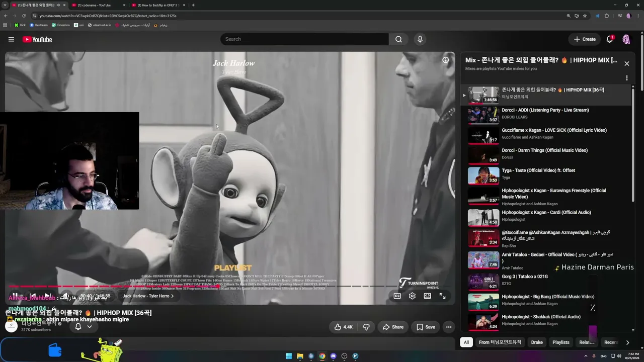Open uni bookmark
The image size is (644, 362).
click(x=78, y=25)
